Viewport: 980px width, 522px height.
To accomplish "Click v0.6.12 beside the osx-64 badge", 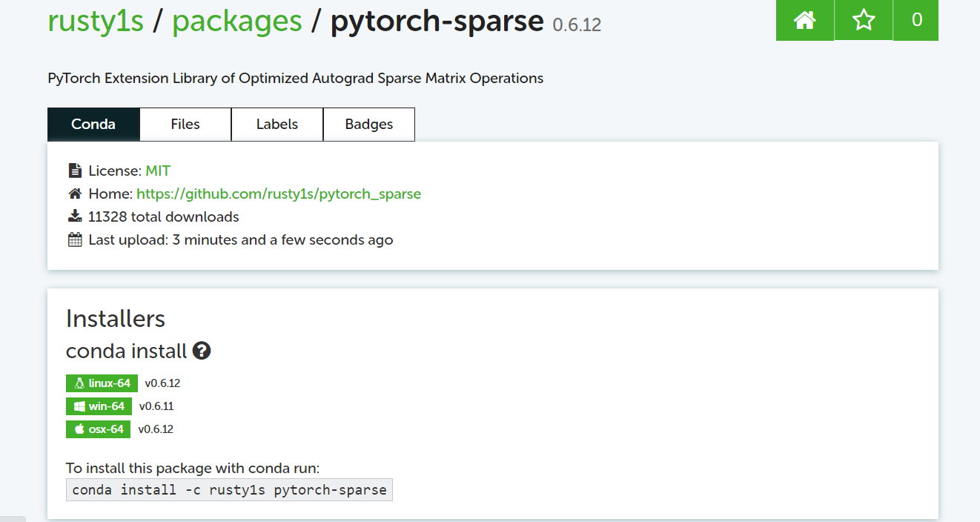I will pyautogui.click(x=156, y=429).
